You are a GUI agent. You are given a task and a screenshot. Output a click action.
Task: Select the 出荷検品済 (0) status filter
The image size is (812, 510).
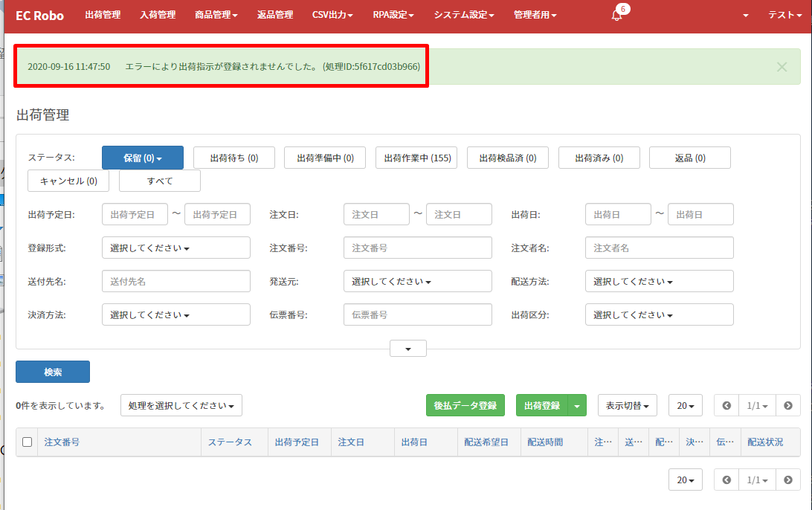507,158
